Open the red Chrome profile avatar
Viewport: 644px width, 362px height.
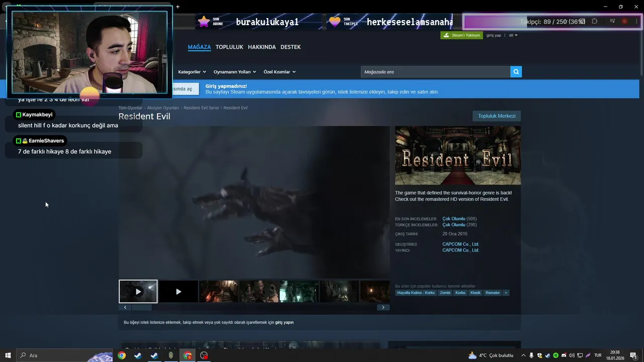(624, 21)
